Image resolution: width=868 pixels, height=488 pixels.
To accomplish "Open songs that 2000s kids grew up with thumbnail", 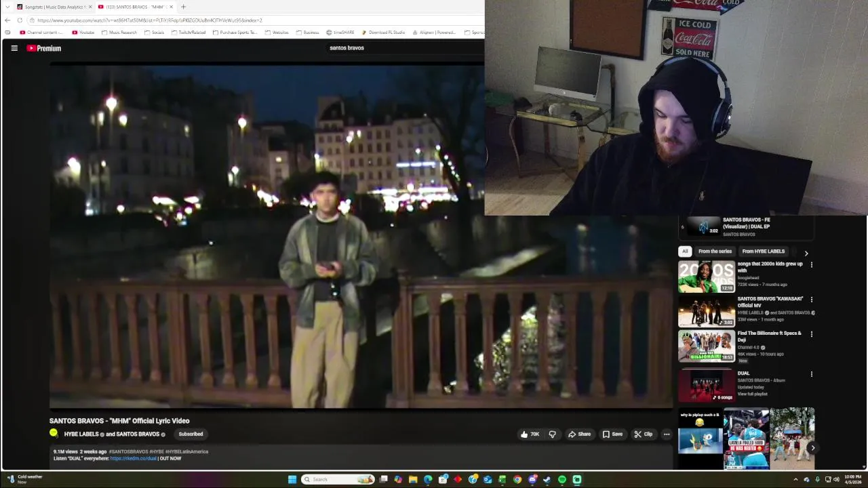I will pos(707,277).
